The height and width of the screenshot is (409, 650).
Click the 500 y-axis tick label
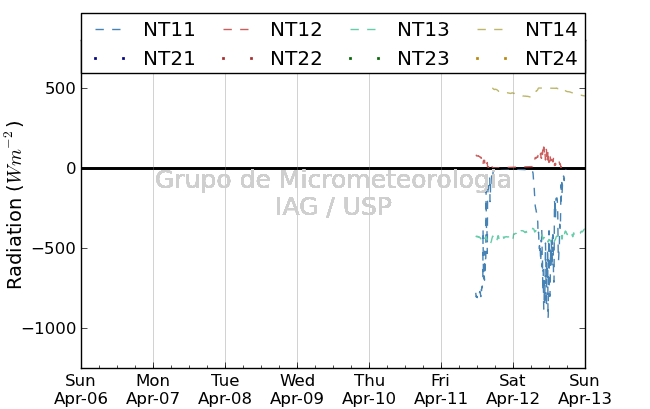(x=61, y=88)
